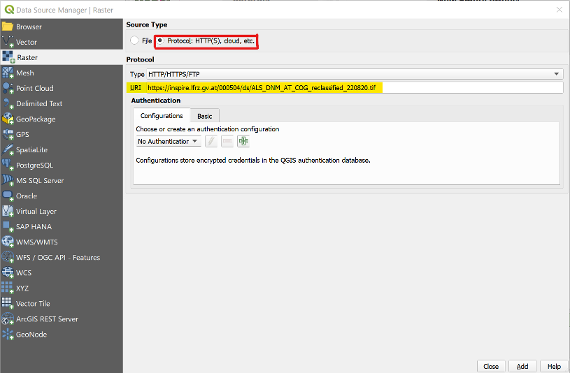Select the Vector source icon
The image size is (570, 373).
(7, 42)
